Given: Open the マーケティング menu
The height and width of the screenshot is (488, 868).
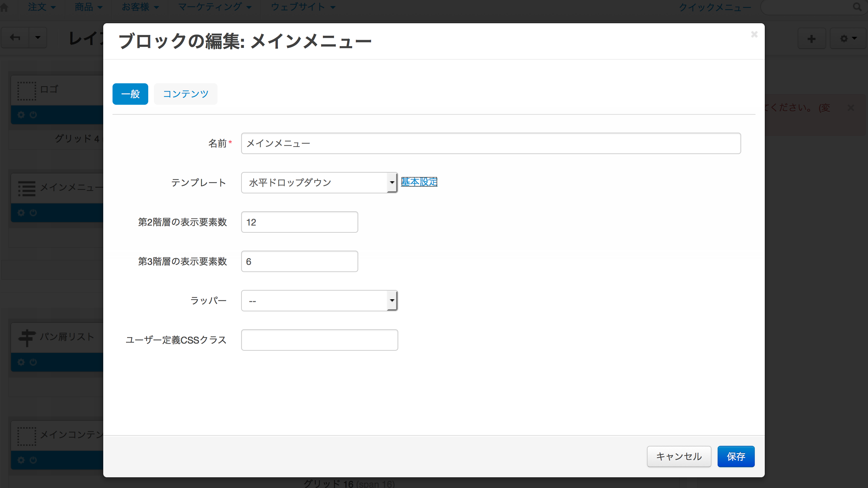Looking at the screenshot, I should 215,7.
